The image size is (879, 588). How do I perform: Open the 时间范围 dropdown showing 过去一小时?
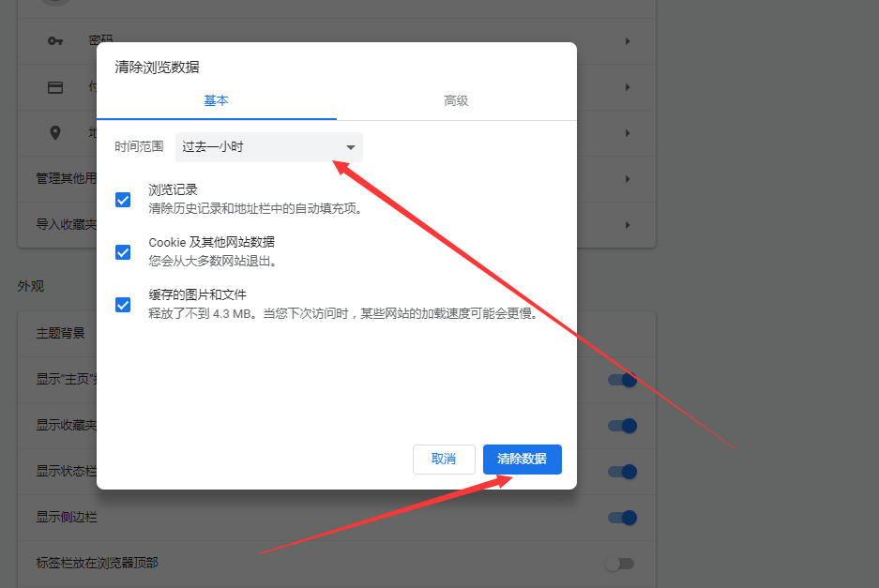tap(269, 146)
